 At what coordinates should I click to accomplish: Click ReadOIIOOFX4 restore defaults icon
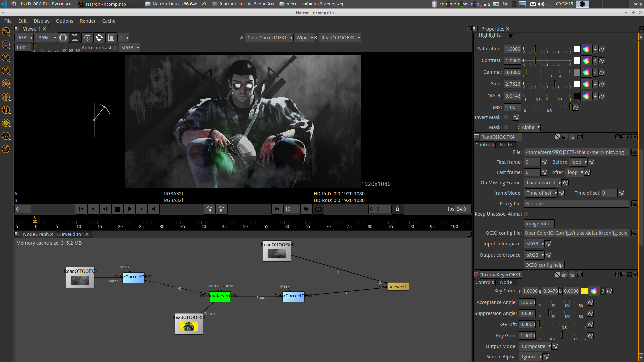point(579,137)
